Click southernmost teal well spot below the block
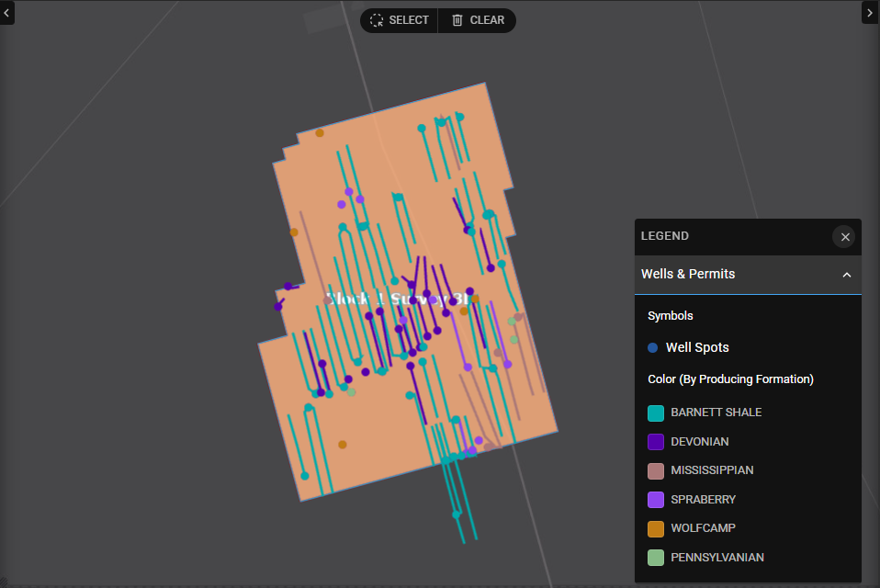The width and height of the screenshot is (880, 588). [x=456, y=514]
